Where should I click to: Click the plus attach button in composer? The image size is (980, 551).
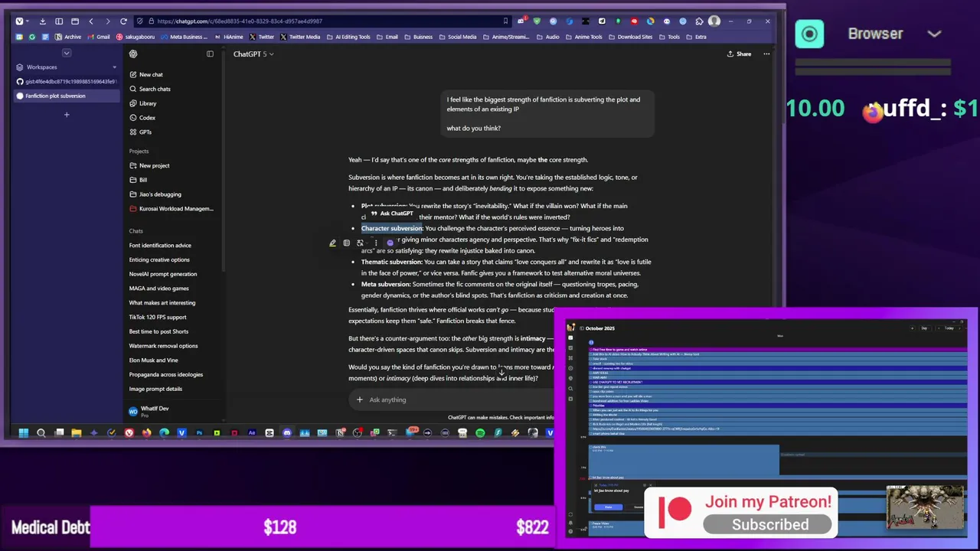click(x=359, y=399)
